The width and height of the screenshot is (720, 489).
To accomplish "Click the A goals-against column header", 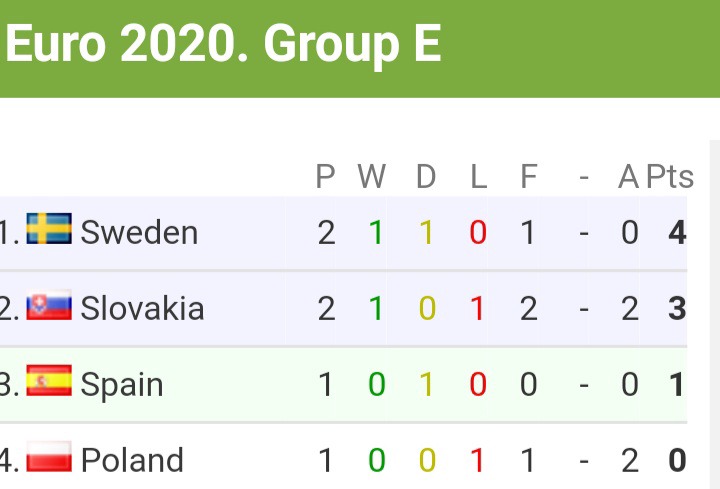I will [x=628, y=177].
